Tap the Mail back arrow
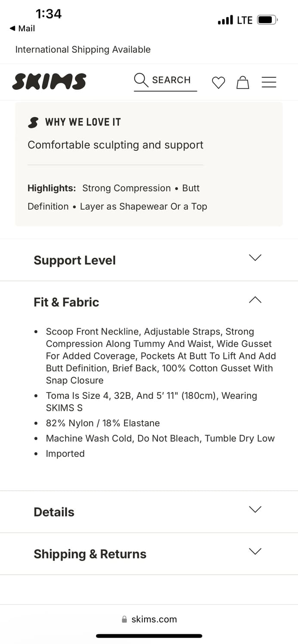 (12, 28)
